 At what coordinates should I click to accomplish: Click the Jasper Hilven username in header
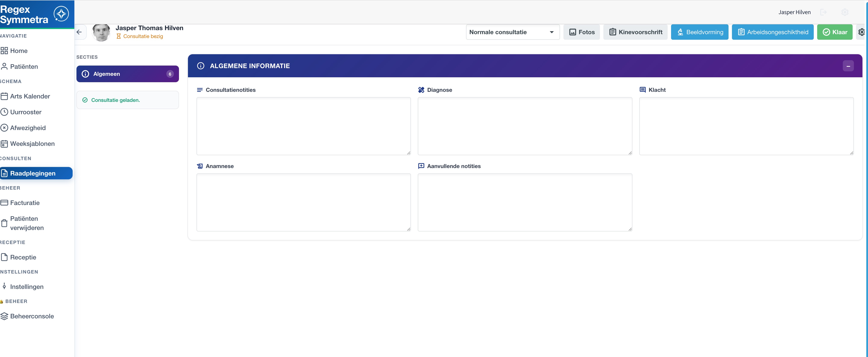click(x=794, y=12)
